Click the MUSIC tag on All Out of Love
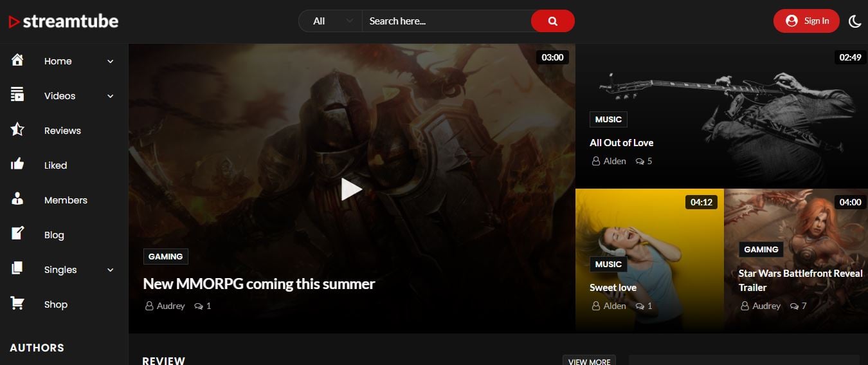 pos(608,119)
